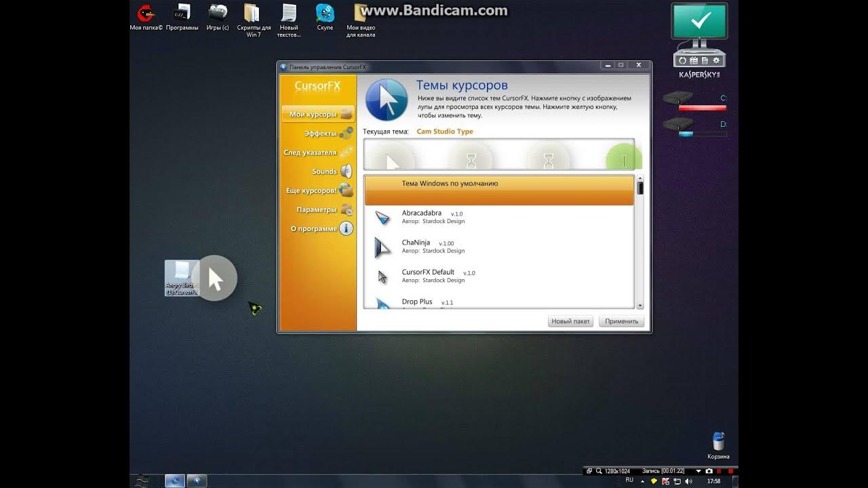The width and height of the screenshot is (868, 488).
Task: Click the theme list scroll-down arrow
Action: coord(639,305)
